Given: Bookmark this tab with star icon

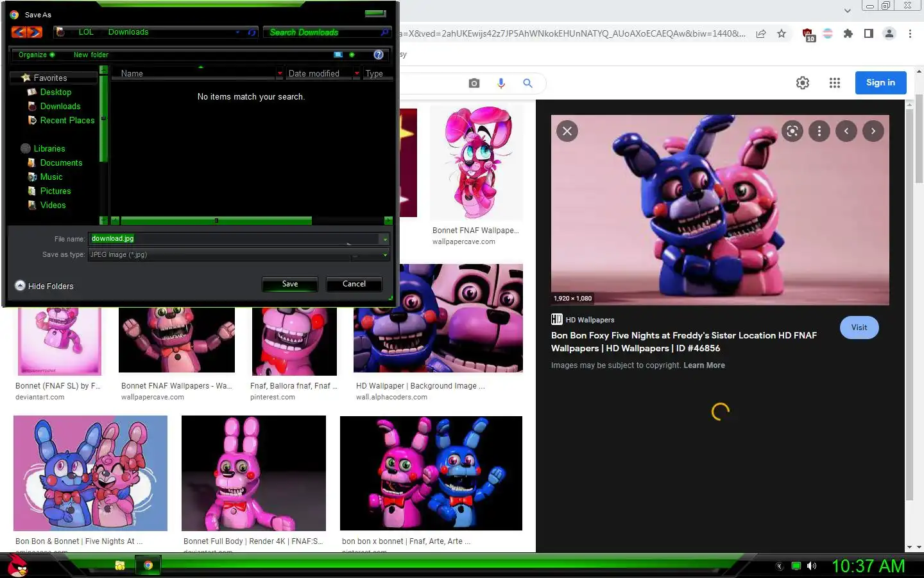Looking at the screenshot, I should pyautogui.click(x=782, y=33).
